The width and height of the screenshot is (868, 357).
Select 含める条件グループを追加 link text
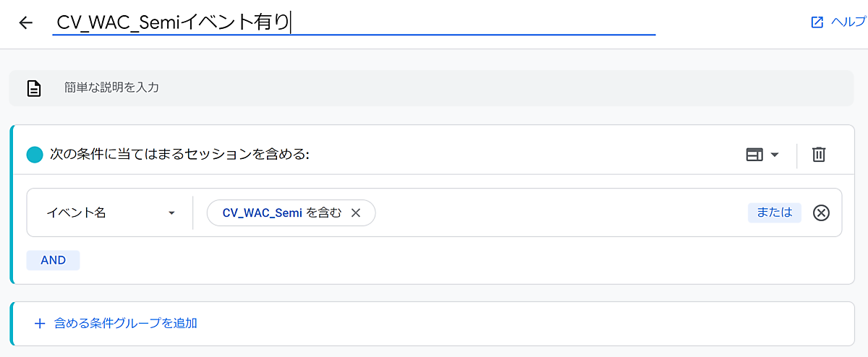point(126,323)
